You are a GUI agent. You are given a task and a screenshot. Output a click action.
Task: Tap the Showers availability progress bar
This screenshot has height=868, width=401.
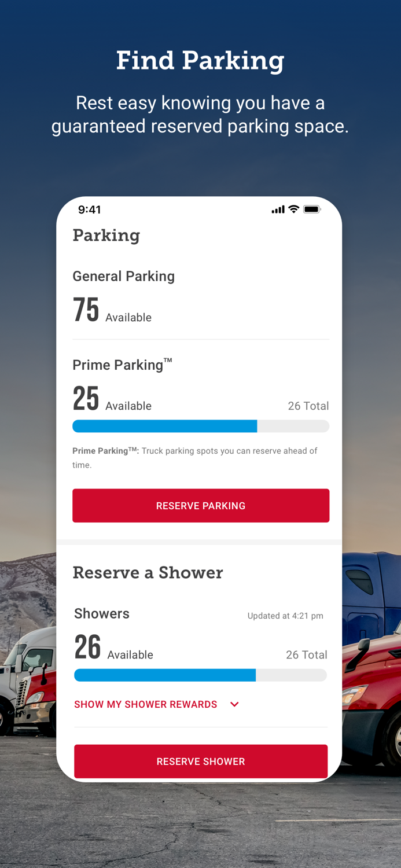201,675
